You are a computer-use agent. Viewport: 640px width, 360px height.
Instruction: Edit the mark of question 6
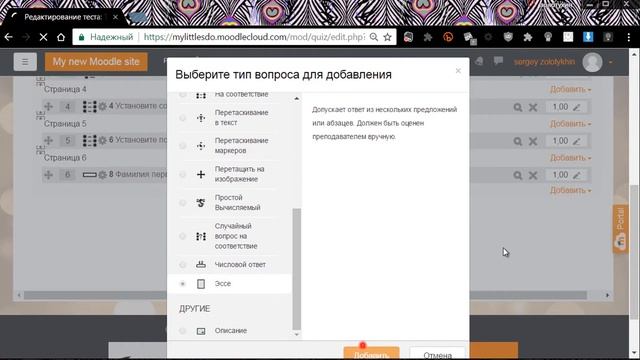(x=576, y=175)
